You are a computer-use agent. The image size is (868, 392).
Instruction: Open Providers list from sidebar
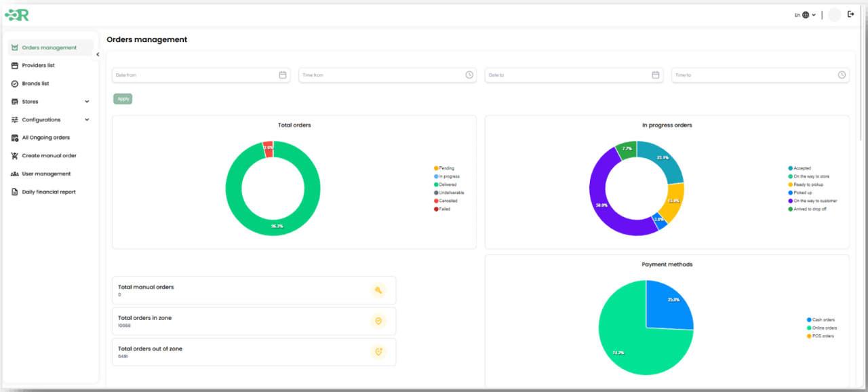click(x=38, y=66)
